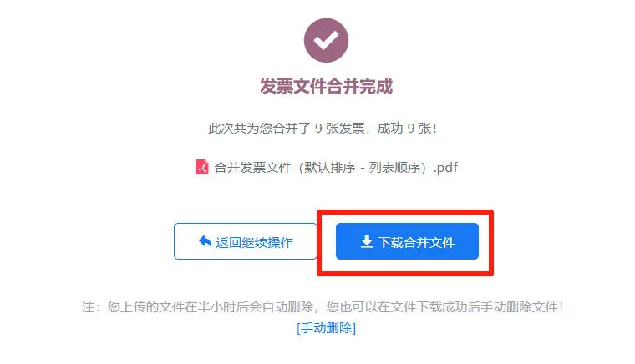Viewport: 635px width, 364px height.
Task: Click the white checkmark inside the circle
Action: pyautogui.click(x=326, y=40)
